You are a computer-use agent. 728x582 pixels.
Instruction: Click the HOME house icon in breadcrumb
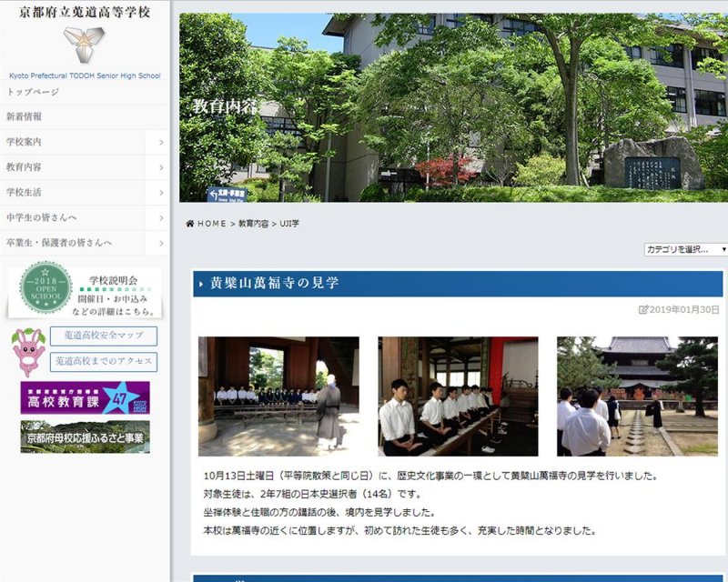pyautogui.click(x=189, y=224)
